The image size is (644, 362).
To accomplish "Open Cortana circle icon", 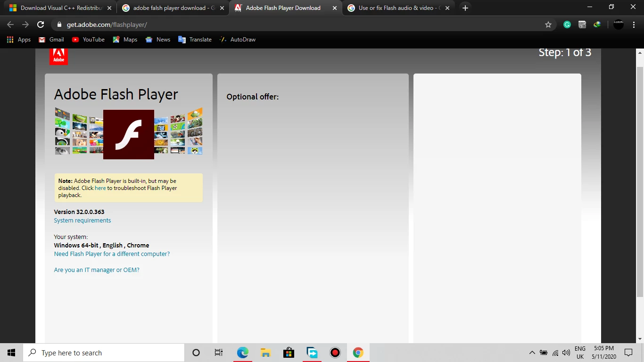I will pos(196,353).
